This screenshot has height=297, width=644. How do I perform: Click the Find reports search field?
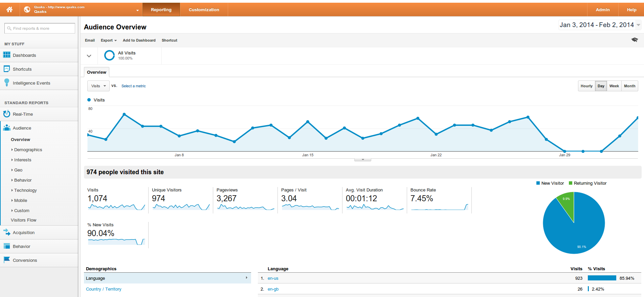pos(40,28)
